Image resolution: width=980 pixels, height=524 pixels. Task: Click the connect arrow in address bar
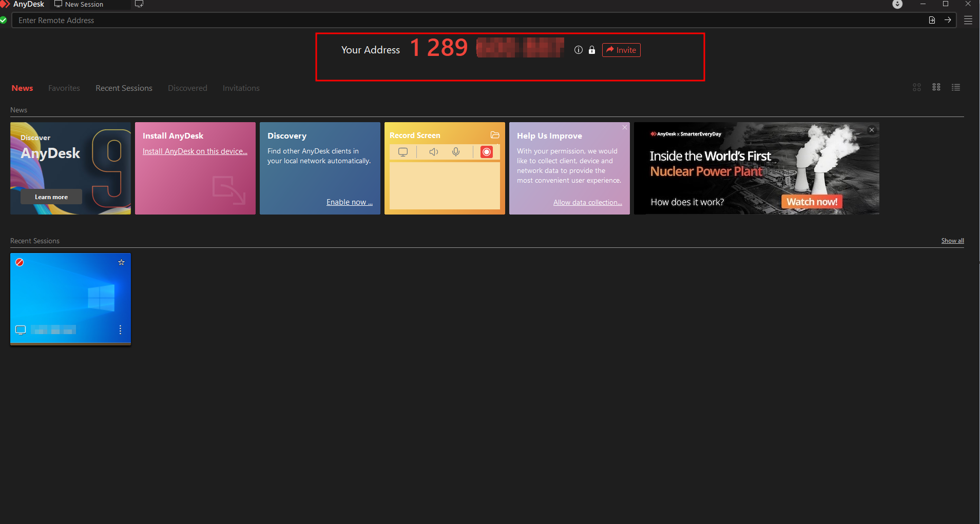(948, 20)
